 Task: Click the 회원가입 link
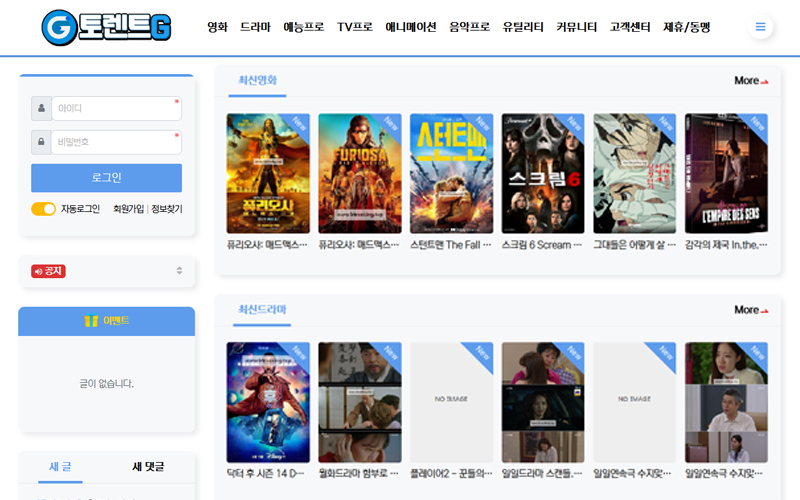(129, 209)
